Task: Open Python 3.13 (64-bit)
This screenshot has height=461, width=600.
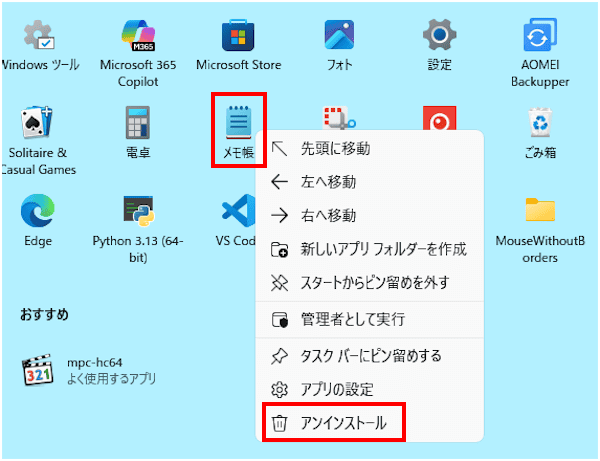Action: [x=138, y=210]
